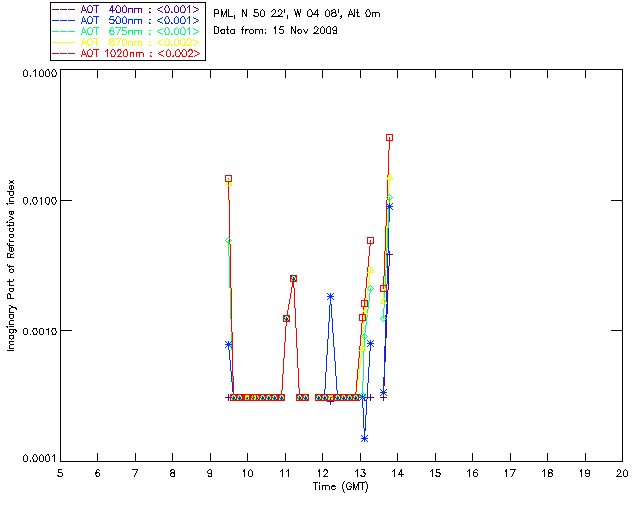Click the x-axis tick label 17
This screenshot has width=640, height=512.
click(x=510, y=473)
